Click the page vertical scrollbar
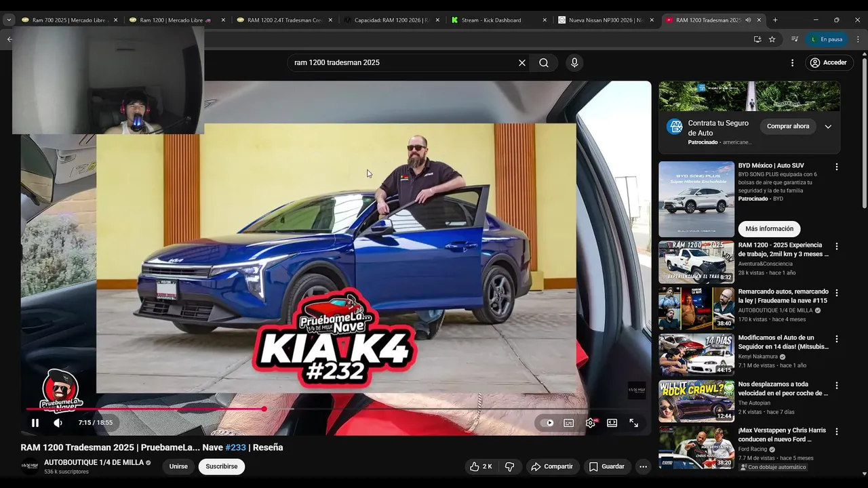 click(x=865, y=132)
